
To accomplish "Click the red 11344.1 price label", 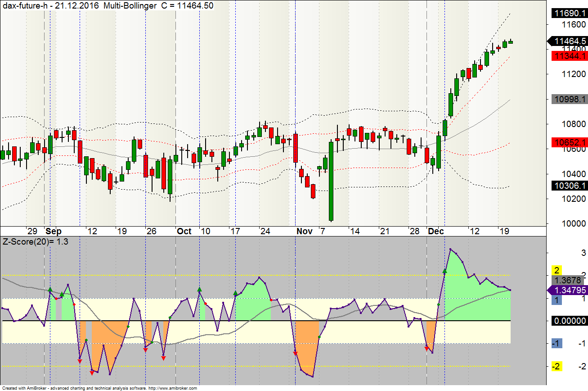I will point(570,56).
